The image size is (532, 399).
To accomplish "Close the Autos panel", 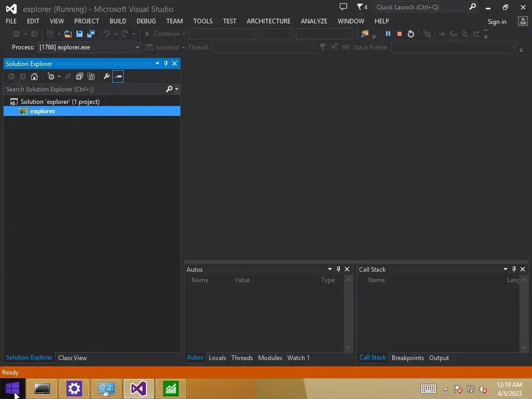I will pos(347,269).
